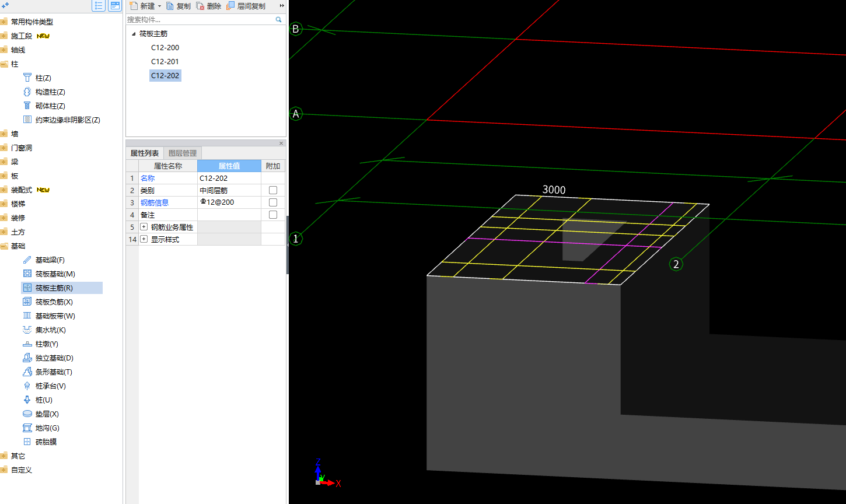The width and height of the screenshot is (846, 504).
Task: Expand 土方 folder
Action: (4, 232)
